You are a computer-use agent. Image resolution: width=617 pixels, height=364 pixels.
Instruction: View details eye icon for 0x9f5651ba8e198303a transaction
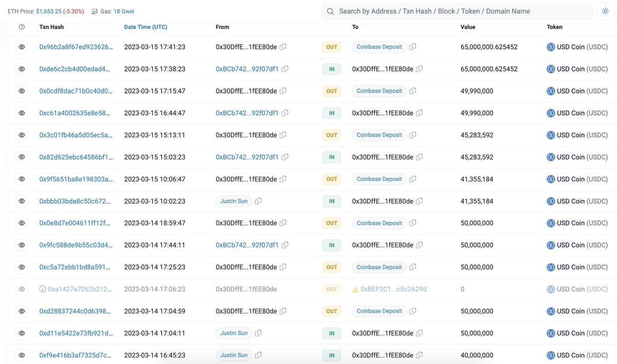tap(22, 179)
